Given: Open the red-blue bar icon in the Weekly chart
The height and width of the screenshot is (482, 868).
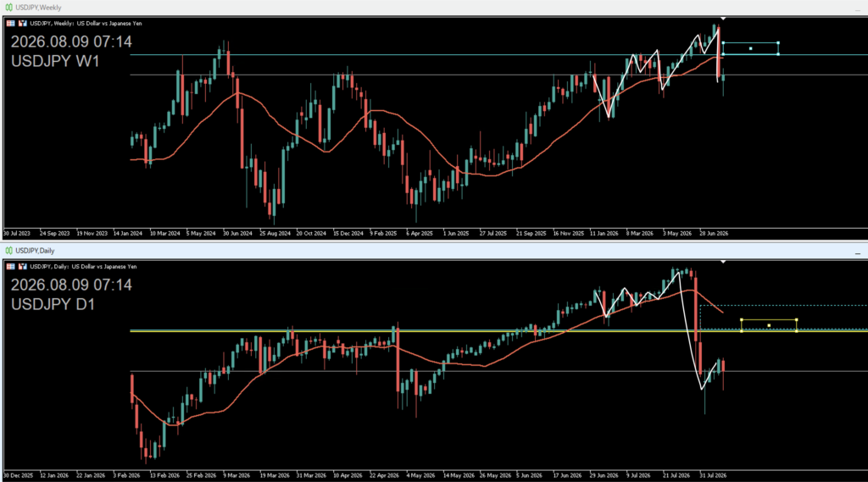Looking at the screenshot, I should click(x=23, y=23).
